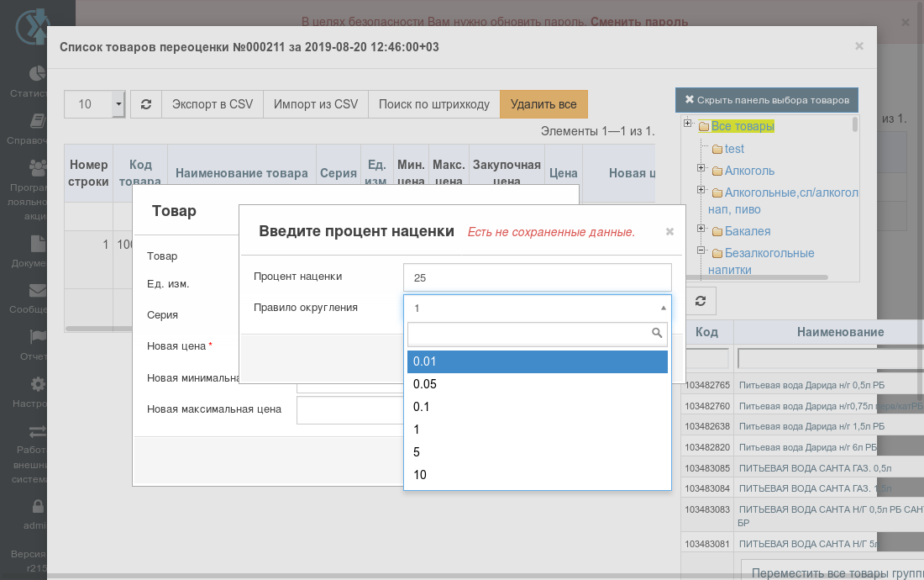924x580 pixels.
Task: Click the refresh icon beside Экспорт в CSV
Action: [146, 104]
